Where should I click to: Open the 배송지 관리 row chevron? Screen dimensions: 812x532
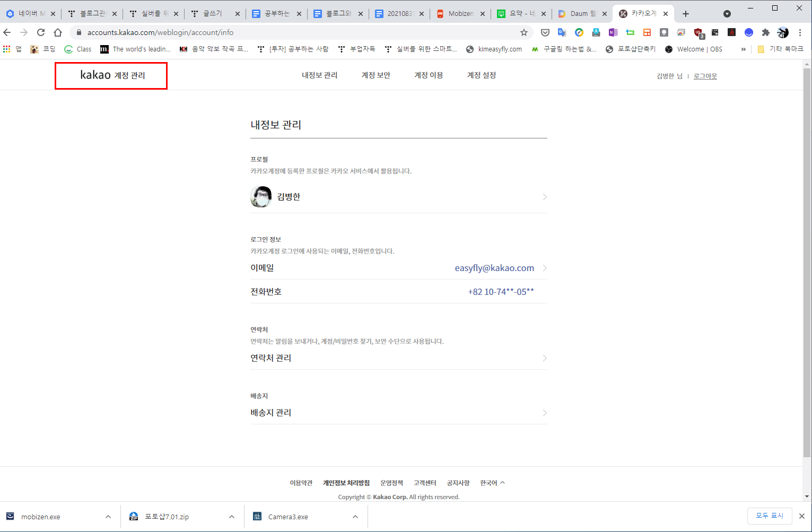point(545,413)
